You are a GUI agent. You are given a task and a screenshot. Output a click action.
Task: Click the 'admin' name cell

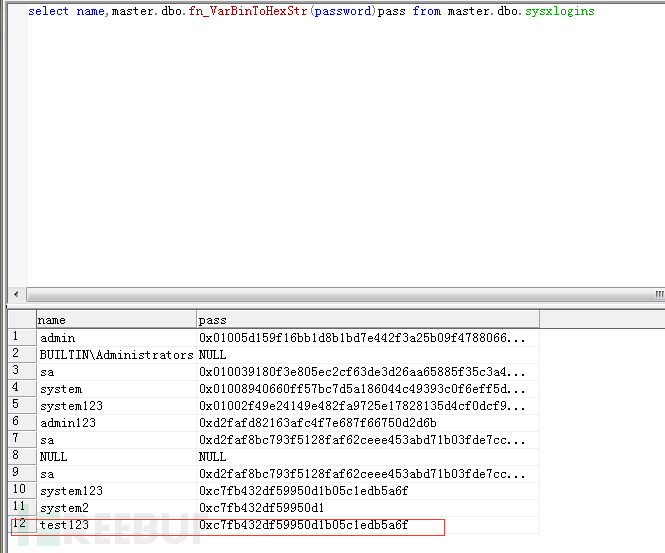tap(57, 338)
